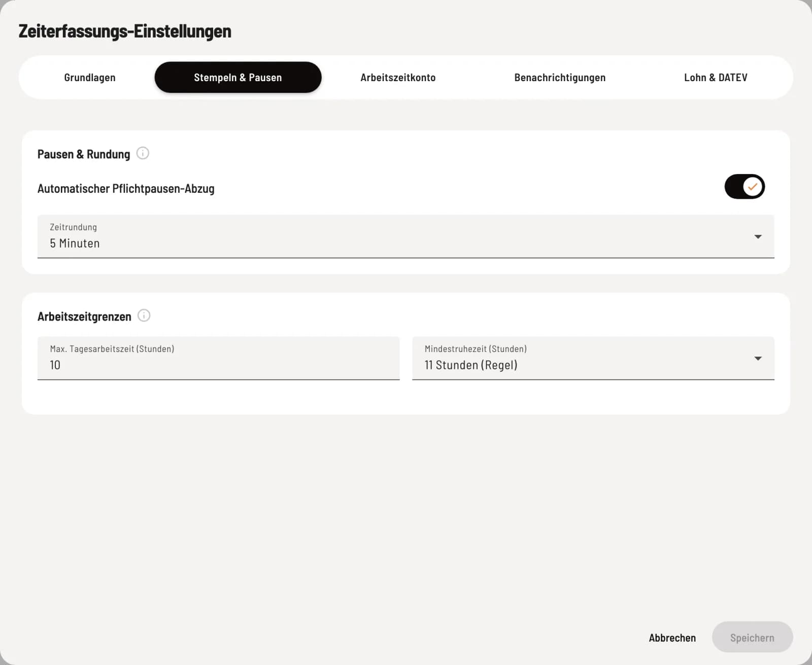Click the Pausen & Rundung heading
Screen dimensions: 812x665
pos(84,154)
